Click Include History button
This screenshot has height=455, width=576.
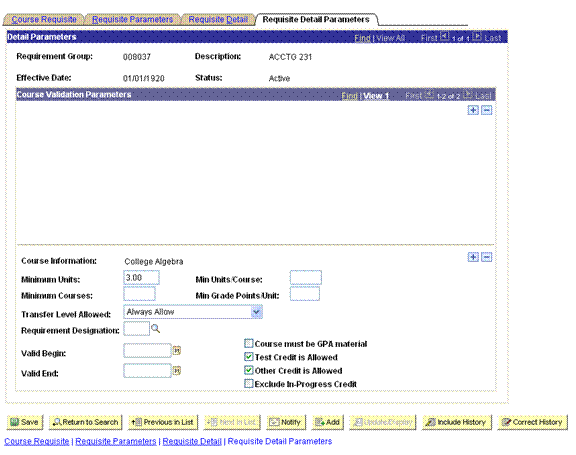click(457, 422)
